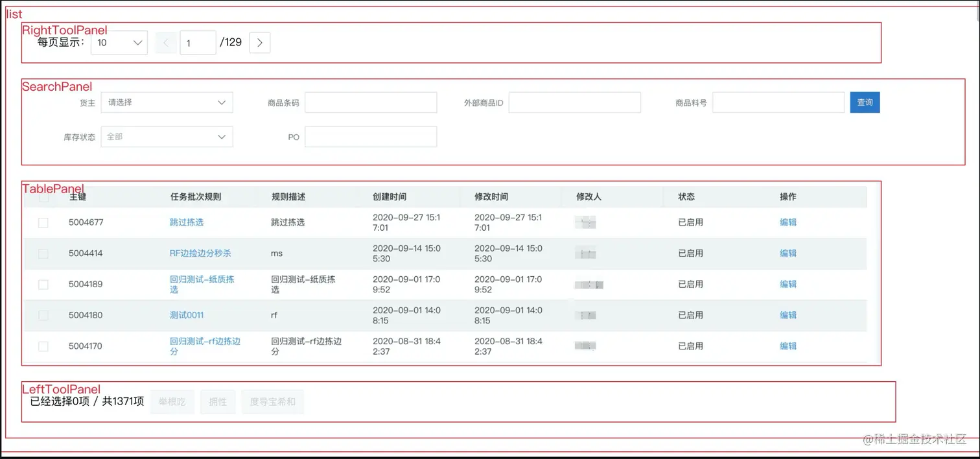Click the 修改时间 column header

[x=491, y=197]
